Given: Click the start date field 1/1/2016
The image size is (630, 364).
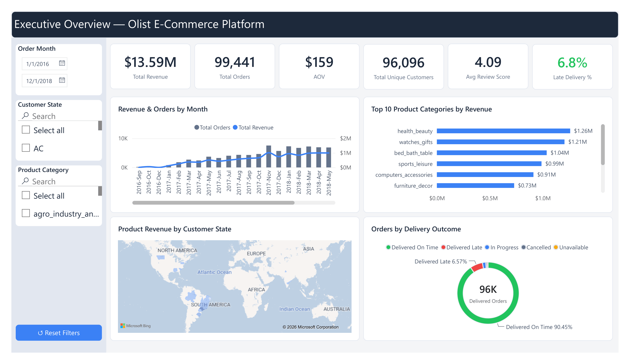Looking at the screenshot, I should tap(44, 64).
